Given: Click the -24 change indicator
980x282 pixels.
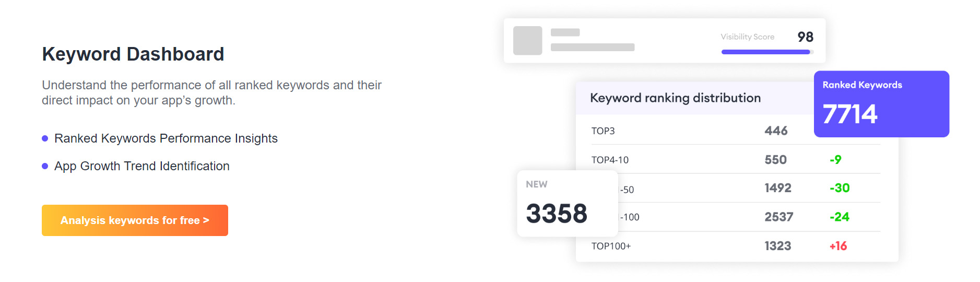Looking at the screenshot, I should click(840, 217).
